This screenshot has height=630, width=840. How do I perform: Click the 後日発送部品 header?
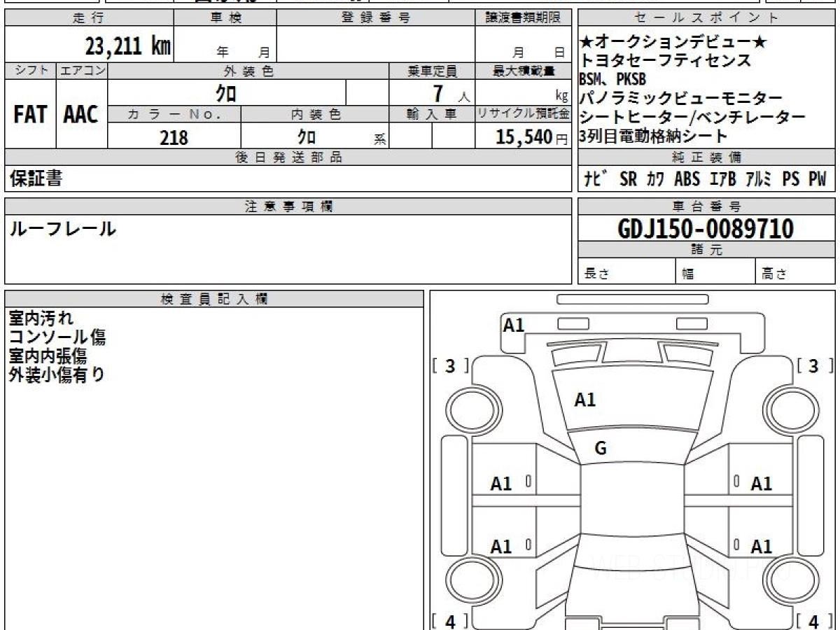288,157
